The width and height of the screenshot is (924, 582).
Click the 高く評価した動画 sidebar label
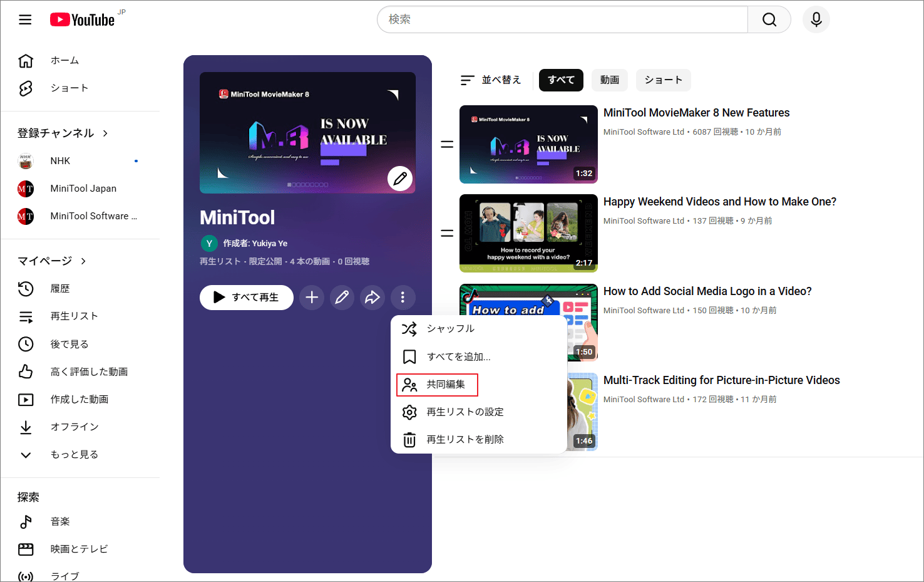tap(89, 372)
